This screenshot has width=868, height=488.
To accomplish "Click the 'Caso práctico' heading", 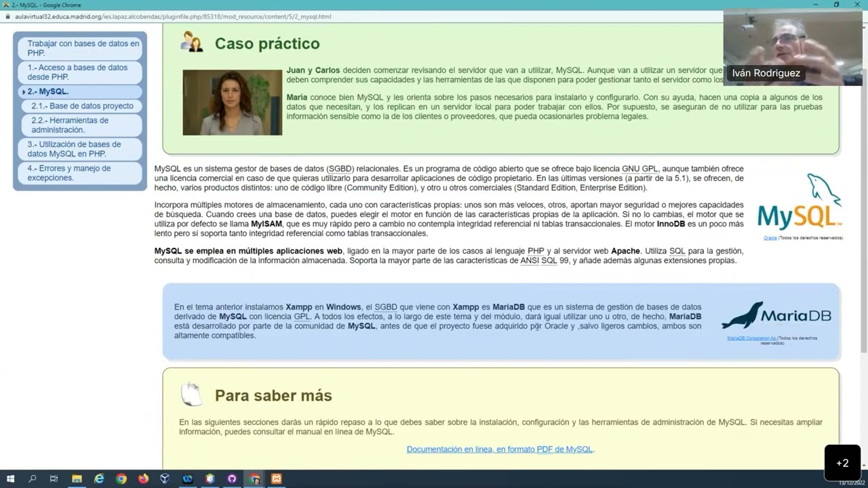I will click(267, 43).
